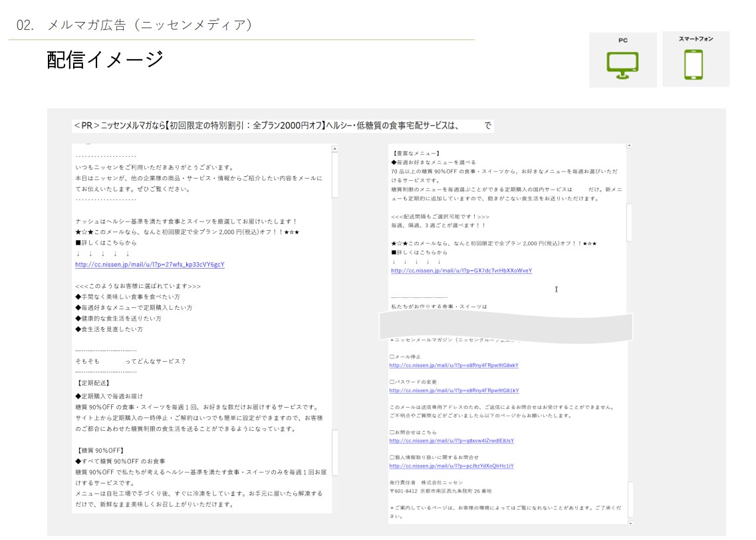Click the green smartphone icon
This screenshot has height=540, width=756.
[693, 65]
